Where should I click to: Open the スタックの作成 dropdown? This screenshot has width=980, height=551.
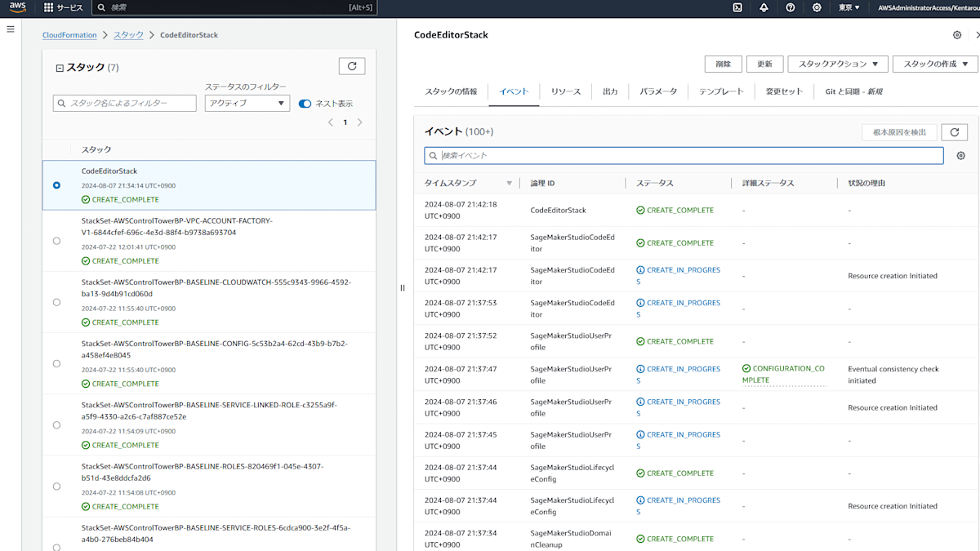[935, 64]
